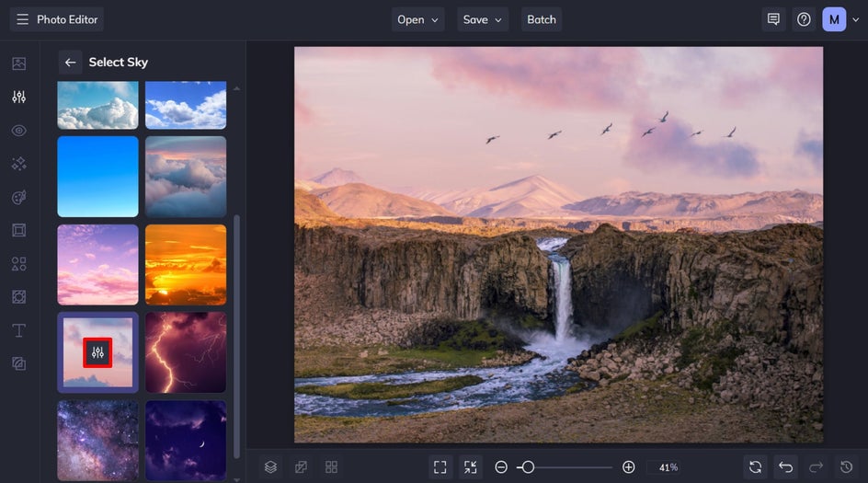Undo the last edit
This screenshot has height=483, width=868.
[x=785, y=467]
